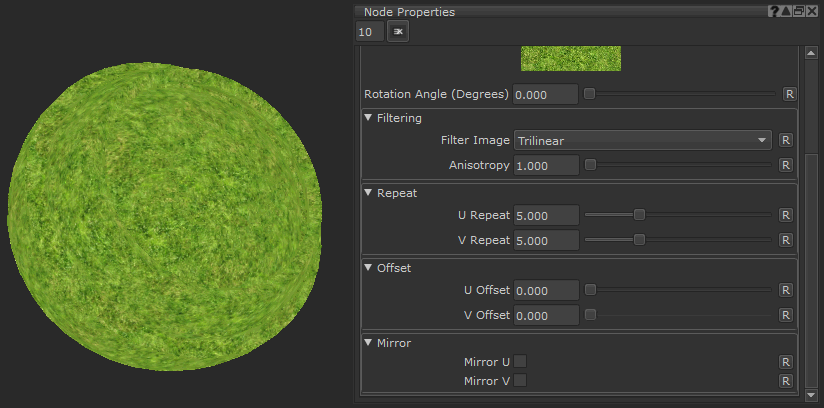Click the grass texture thumbnail preview
The height and width of the screenshot is (408, 824).
pyautogui.click(x=570, y=58)
